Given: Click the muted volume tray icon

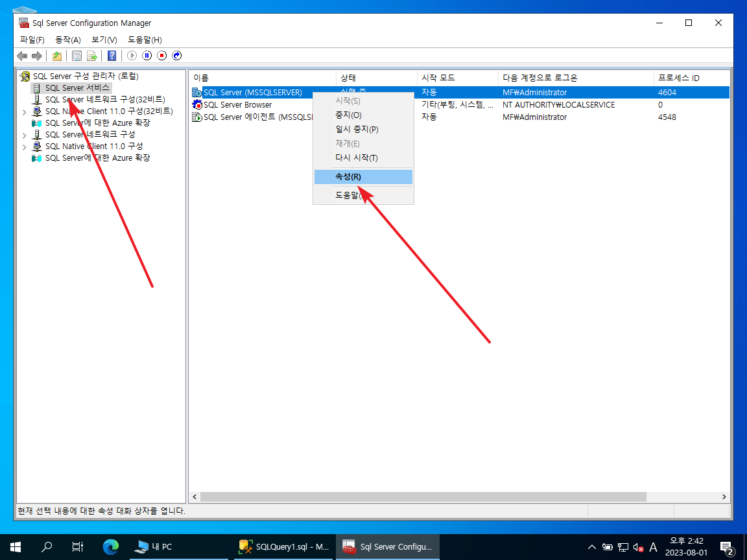Looking at the screenshot, I should (638, 547).
